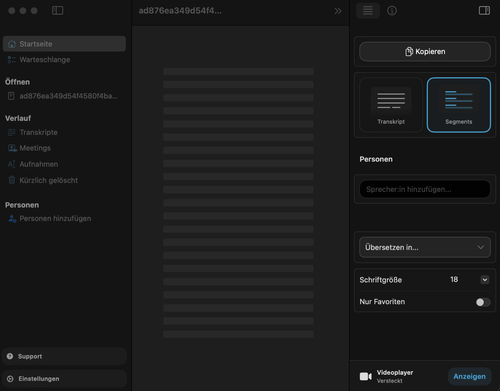
Task: Open the info circle icon
Action: tap(392, 11)
